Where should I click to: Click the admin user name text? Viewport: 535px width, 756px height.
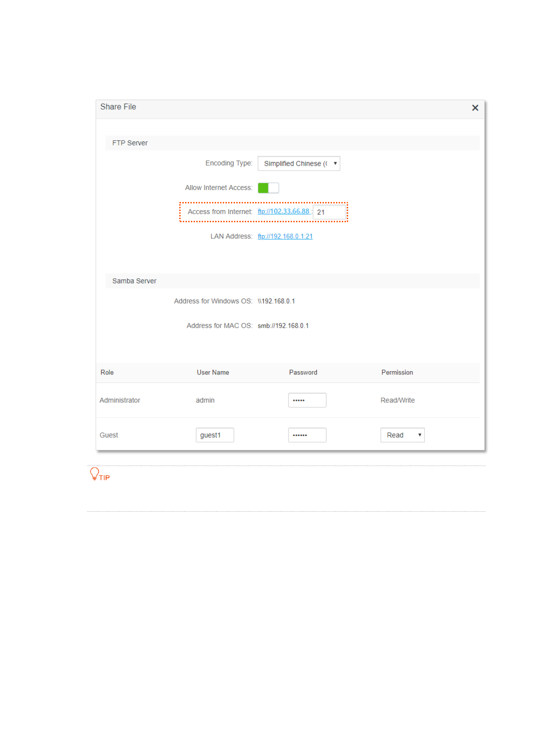205,400
